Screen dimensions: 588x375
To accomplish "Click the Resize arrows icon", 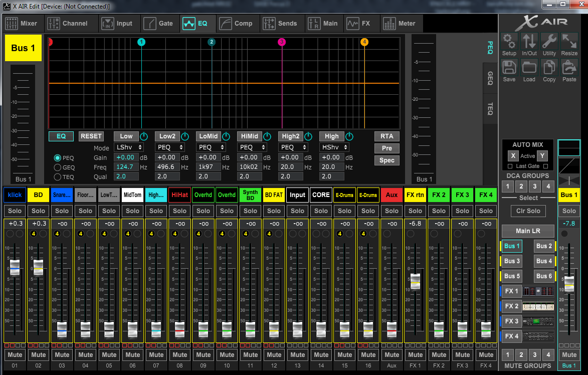I will point(569,42).
